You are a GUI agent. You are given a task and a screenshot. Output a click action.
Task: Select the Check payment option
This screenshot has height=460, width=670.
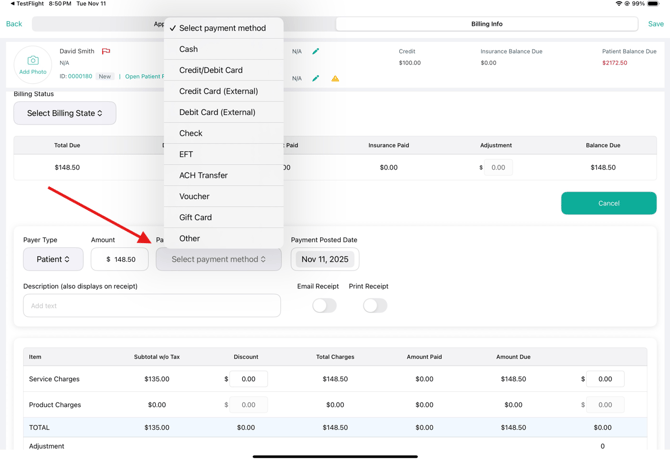190,133
